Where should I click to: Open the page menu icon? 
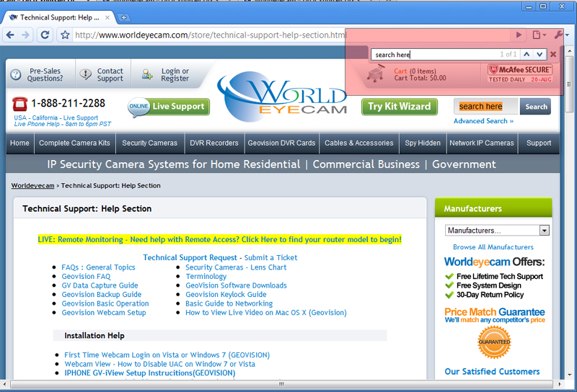point(539,35)
